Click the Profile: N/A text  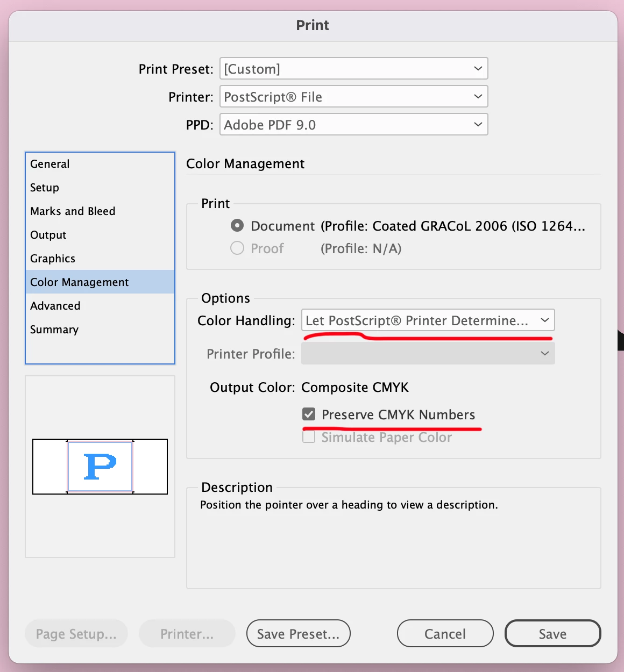coord(361,248)
